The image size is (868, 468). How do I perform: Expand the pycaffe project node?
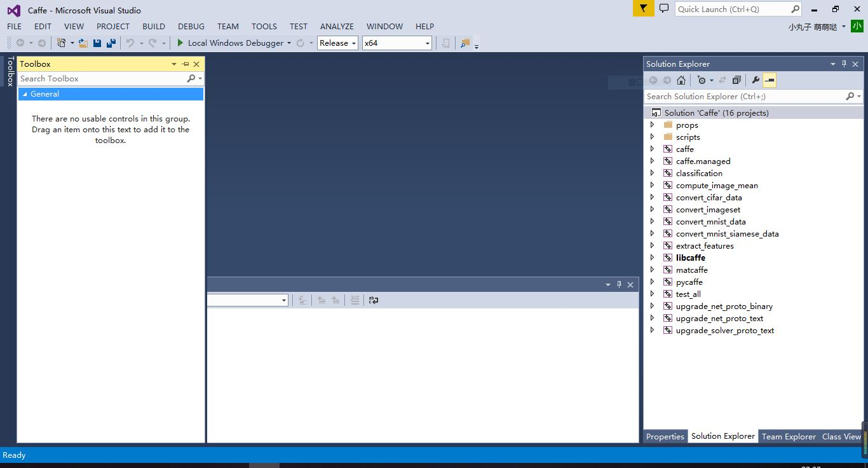tap(652, 282)
